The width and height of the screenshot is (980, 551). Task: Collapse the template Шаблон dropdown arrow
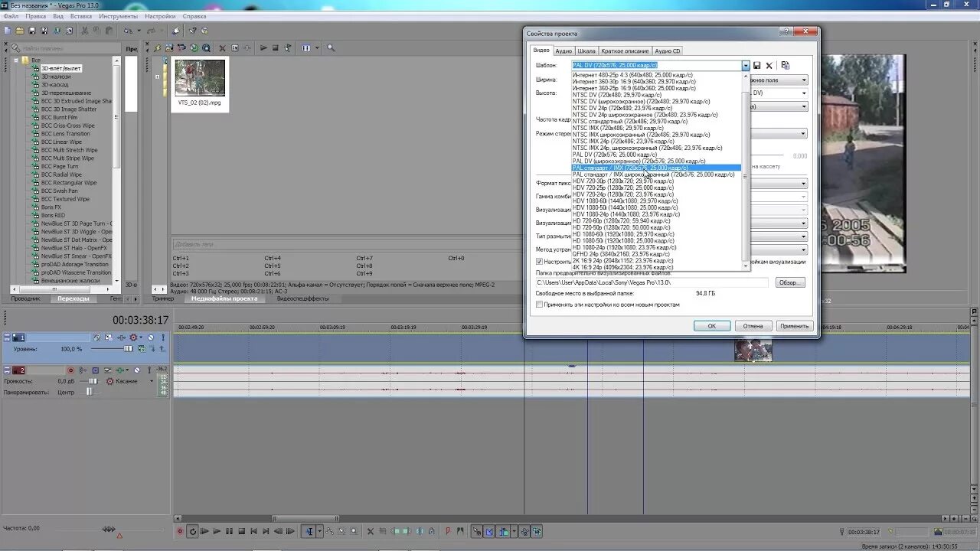coord(746,66)
